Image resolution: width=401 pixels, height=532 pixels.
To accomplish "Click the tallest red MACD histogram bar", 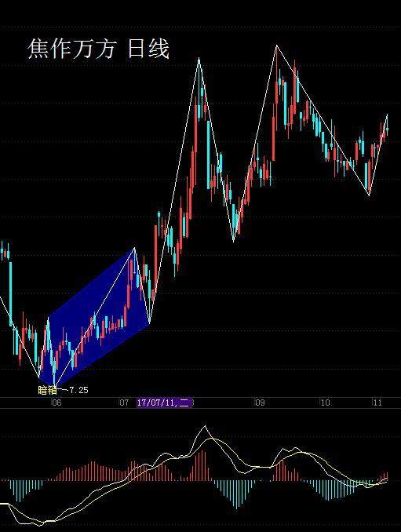I will [205, 465].
